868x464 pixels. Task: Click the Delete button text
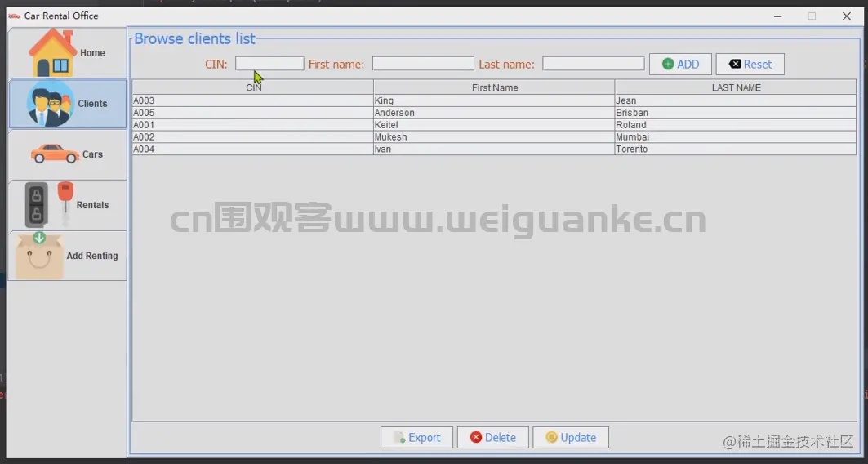(501, 437)
